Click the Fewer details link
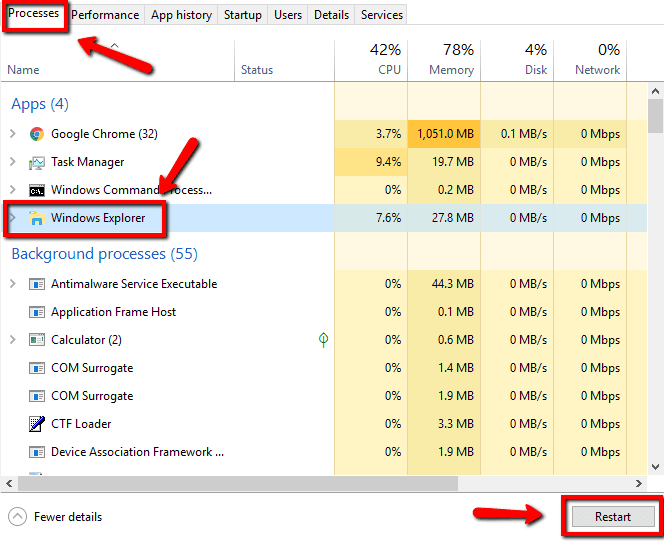664x541 pixels. pyautogui.click(x=68, y=517)
